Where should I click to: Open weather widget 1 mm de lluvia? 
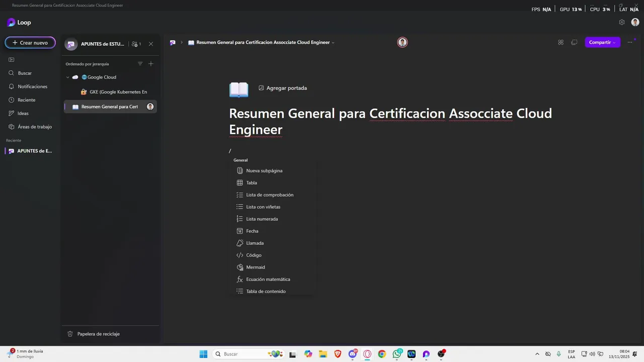click(25, 354)
